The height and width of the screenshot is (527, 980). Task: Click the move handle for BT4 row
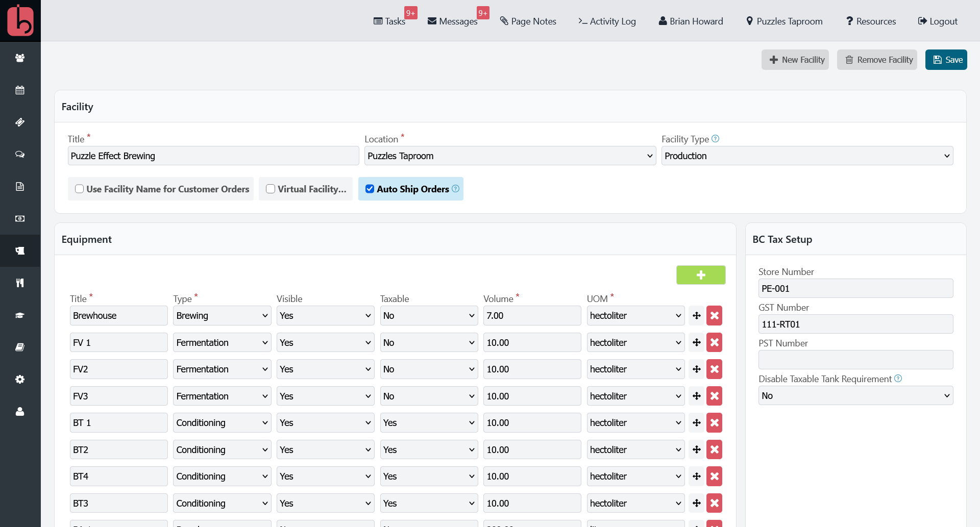(x=697, y=476)
